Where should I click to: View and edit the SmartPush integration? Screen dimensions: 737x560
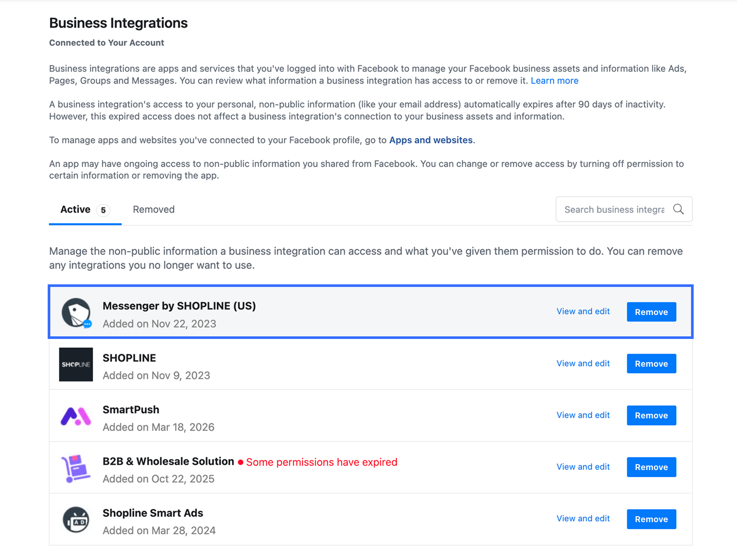[583, 415]
